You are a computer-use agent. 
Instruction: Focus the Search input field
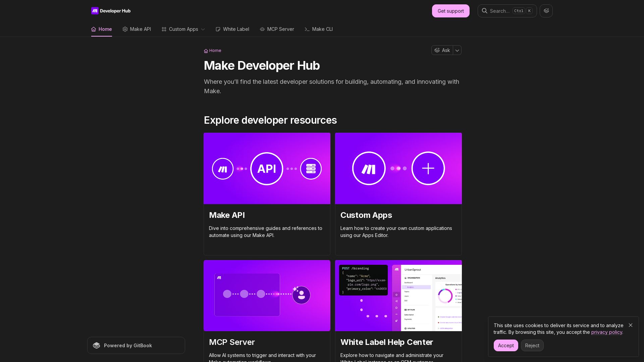(x=507, y=11)
